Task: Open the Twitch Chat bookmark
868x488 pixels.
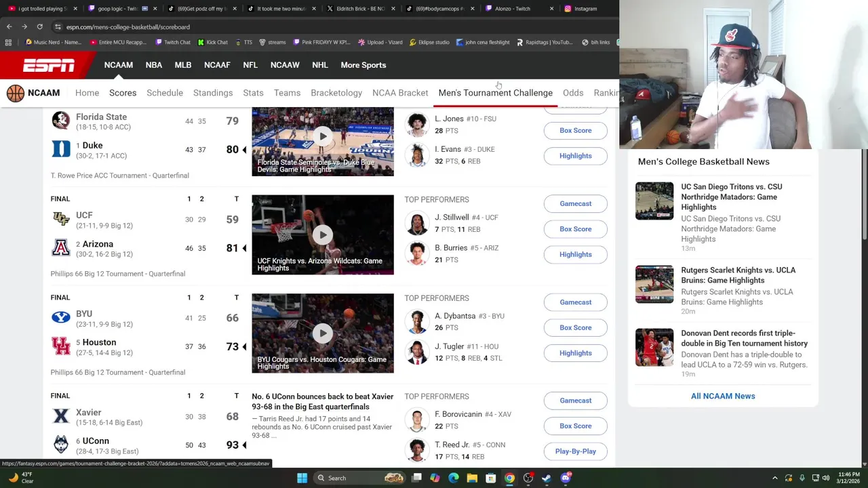Action: click(x=173, y=42)
